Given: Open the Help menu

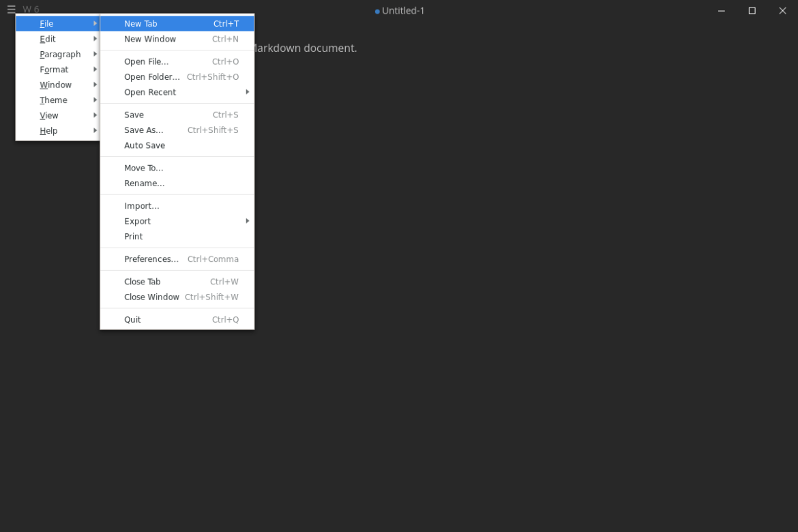Looking at the screenshot, I should (x=48, y=130).
